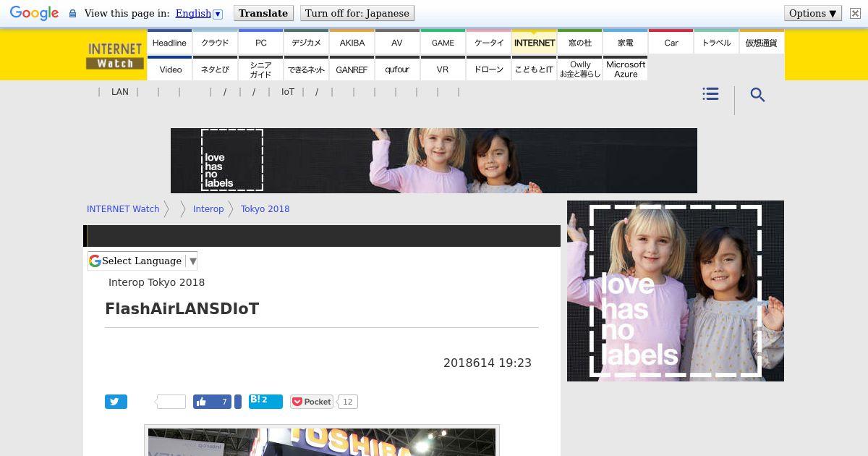Click the Pocket count 12 bubble
This screenshot has height=456, width=868.
[348, 402]
